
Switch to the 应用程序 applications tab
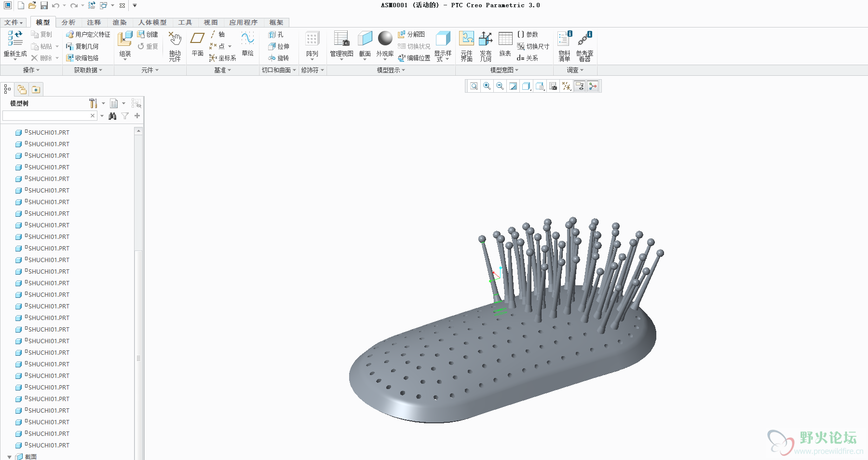[x=244, y=22]
